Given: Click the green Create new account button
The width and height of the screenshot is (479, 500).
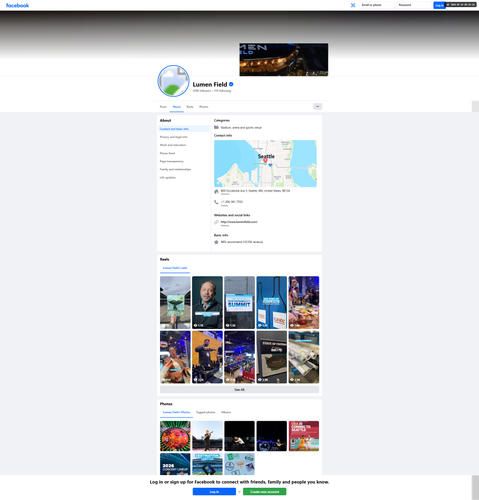Looking at the screenshot, I should point(264,492).
